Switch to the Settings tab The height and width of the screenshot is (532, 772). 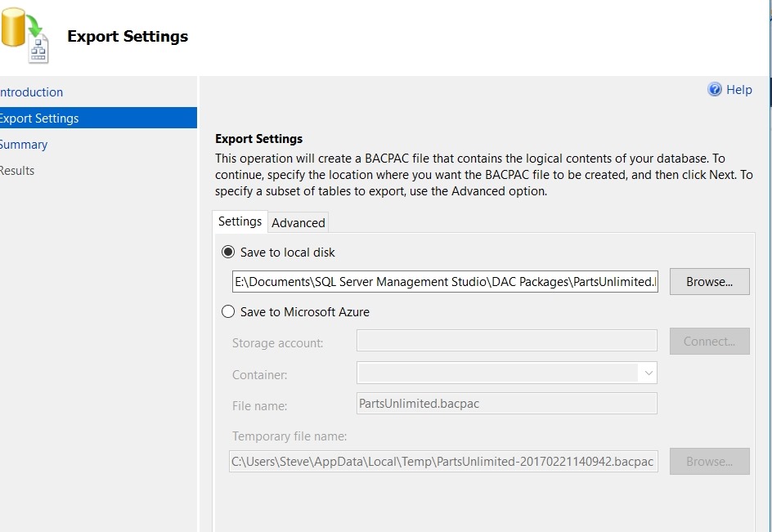[x=240, y=221]
